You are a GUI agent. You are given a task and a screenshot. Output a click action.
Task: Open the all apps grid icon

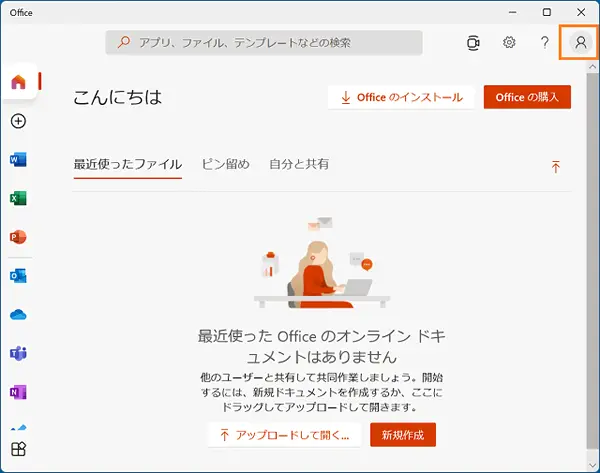[18, 449]
